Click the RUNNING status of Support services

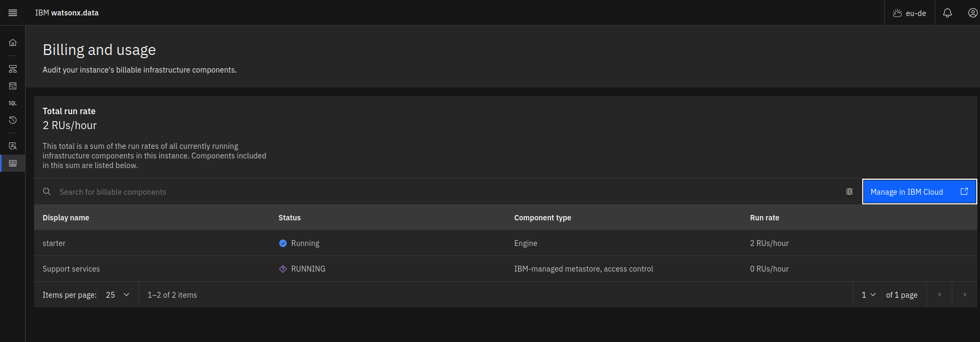tap(308, 269)
